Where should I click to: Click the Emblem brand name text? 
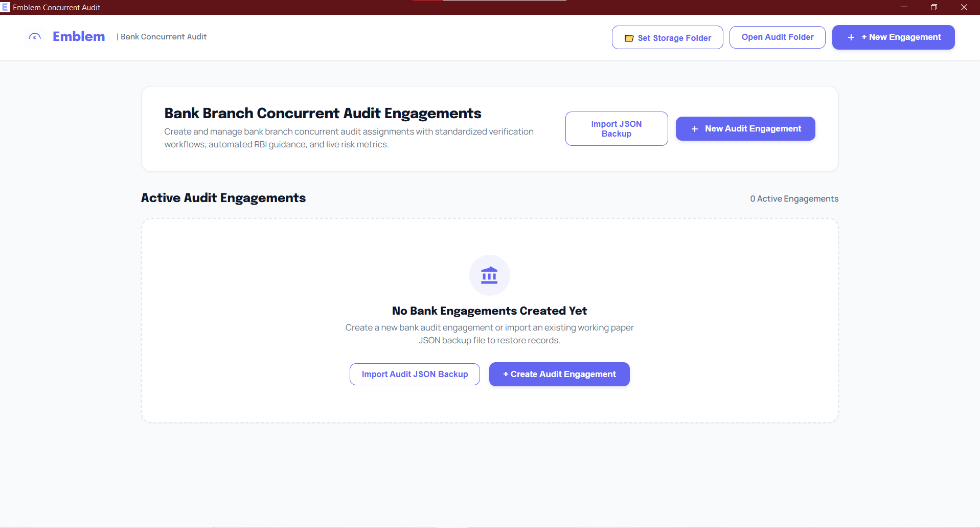(x=79, y=36)
